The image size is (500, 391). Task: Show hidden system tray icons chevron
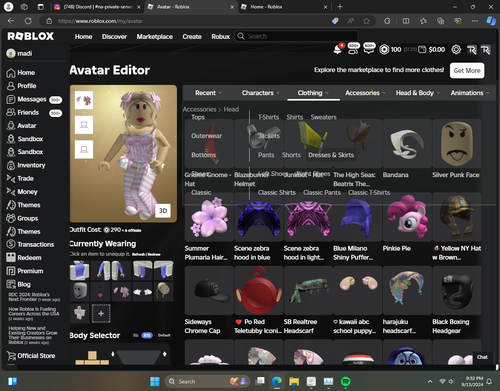click(x=430, y=381)
